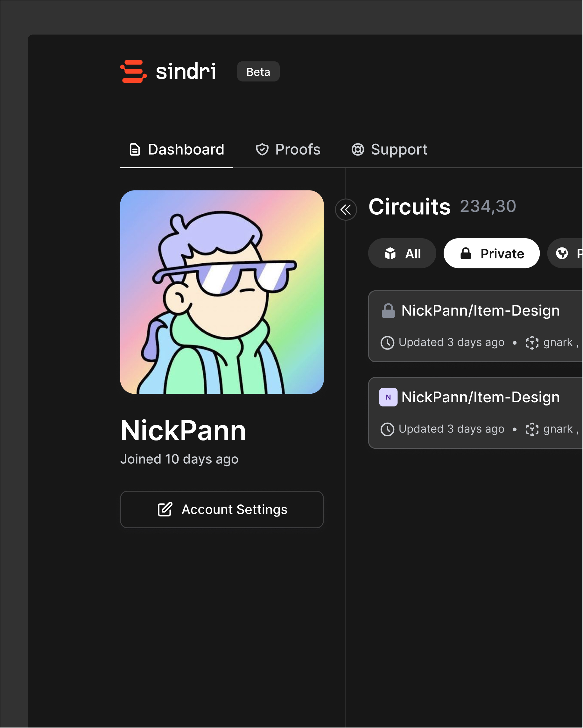Click the edit pencil icon in Account Settings

165,510
